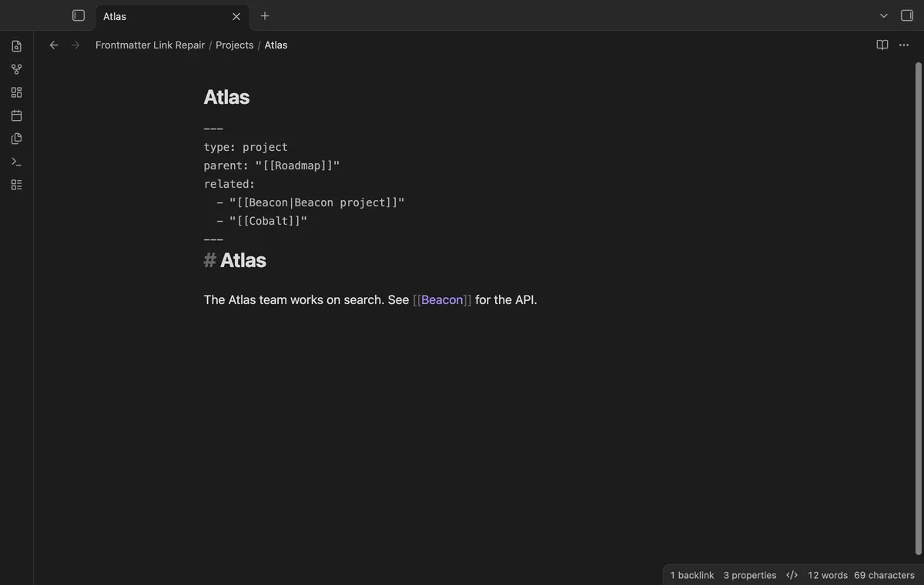Click Projects breadcrumb folder
Viewport: 924px width, 585px height.
[x=235, y=45]
